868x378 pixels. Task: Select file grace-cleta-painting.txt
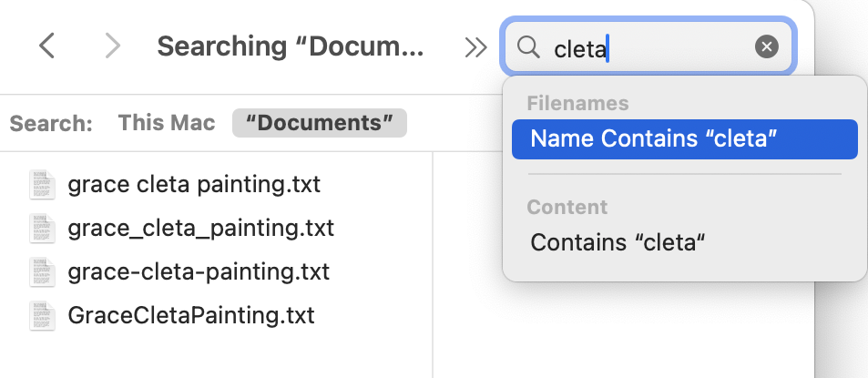pos(199,271)
